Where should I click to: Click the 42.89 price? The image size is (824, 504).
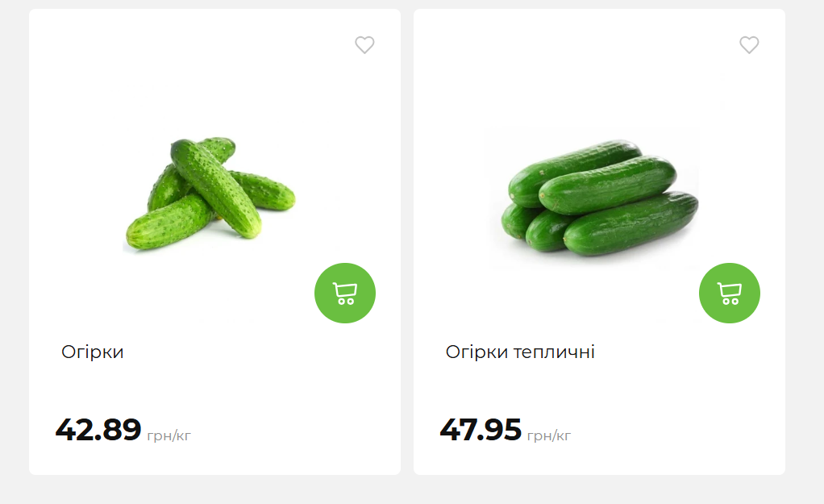[98, 430]
